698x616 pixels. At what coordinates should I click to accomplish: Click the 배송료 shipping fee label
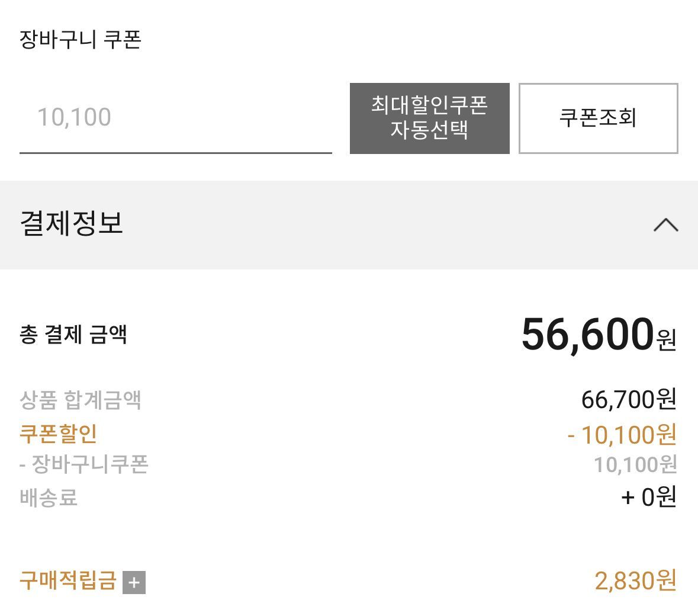coord(49,497)
